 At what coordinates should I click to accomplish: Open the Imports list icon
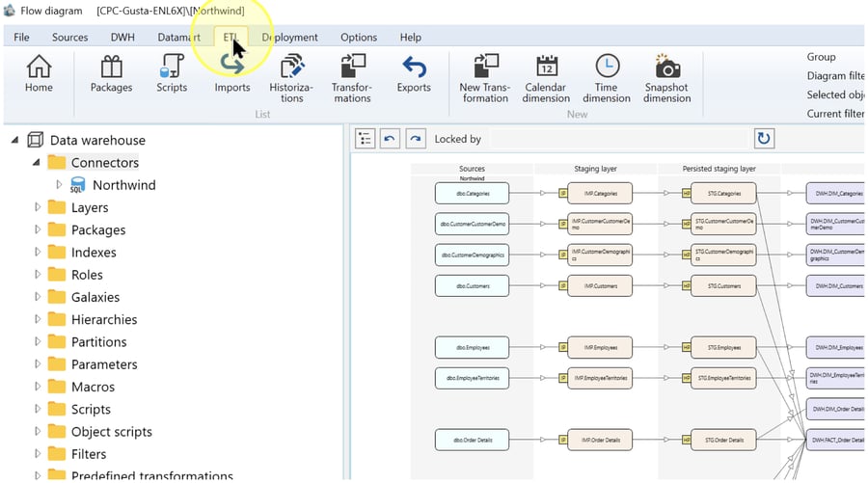click(x=231, y=73)
